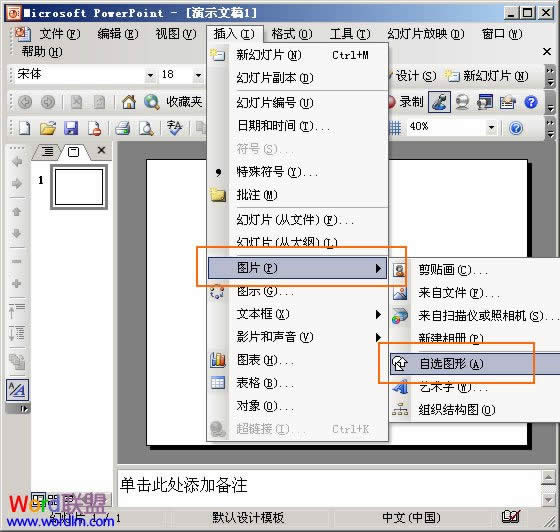Choose Chart menu entry
Image resolution: width=560 pixels, height=532 pixels.
(x=298, y=360)
